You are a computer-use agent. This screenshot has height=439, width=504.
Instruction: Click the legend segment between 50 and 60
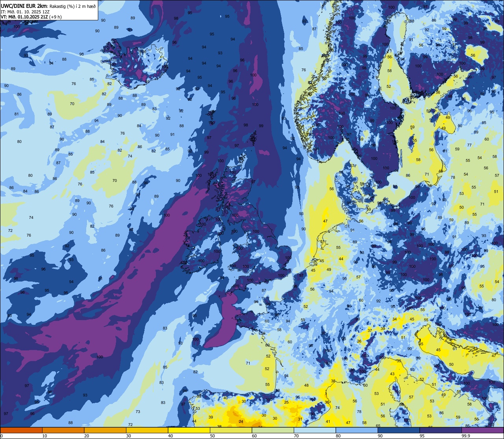click(x=231, y=430)
